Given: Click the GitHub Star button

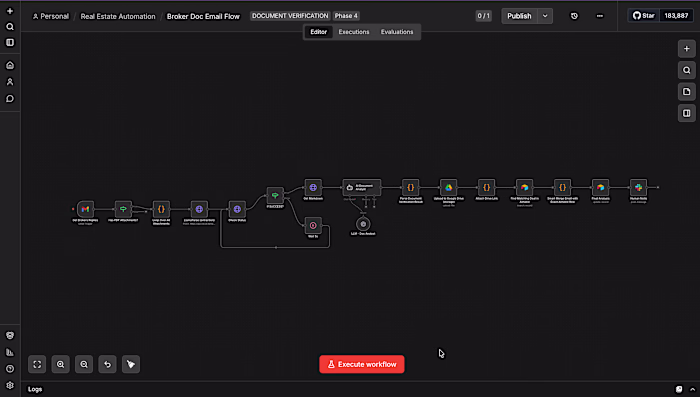Looking at the screenshot, I should coord(643,16).
